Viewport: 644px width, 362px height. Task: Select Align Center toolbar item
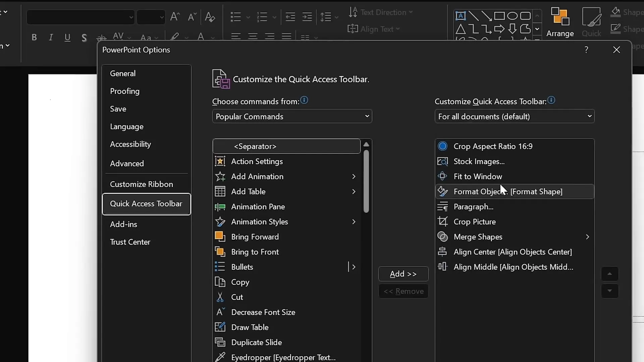pos(515,252)
